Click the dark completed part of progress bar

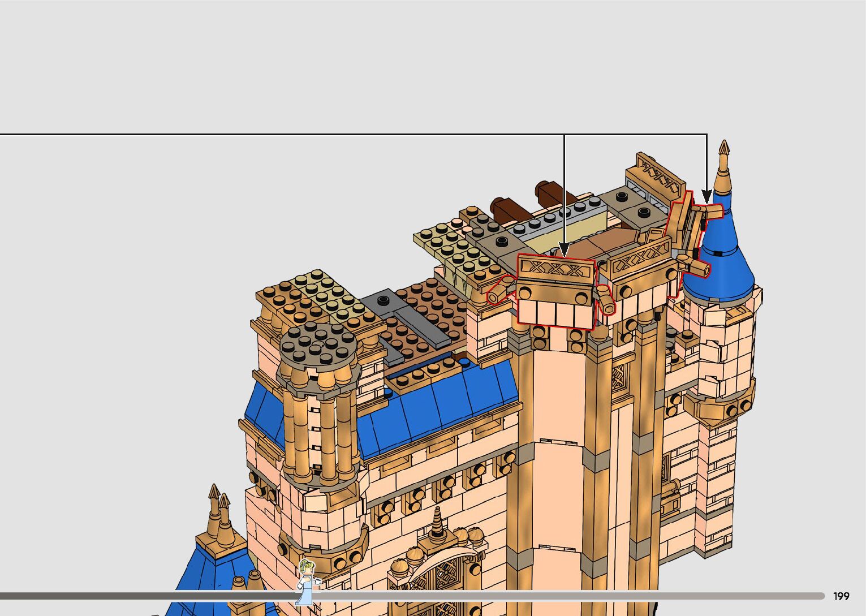point(147,596)
